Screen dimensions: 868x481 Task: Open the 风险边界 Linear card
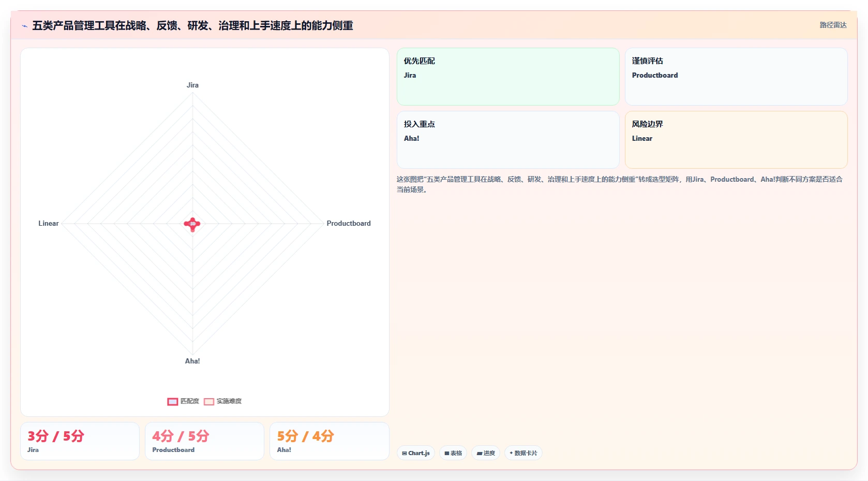click(x=736, y=140)
